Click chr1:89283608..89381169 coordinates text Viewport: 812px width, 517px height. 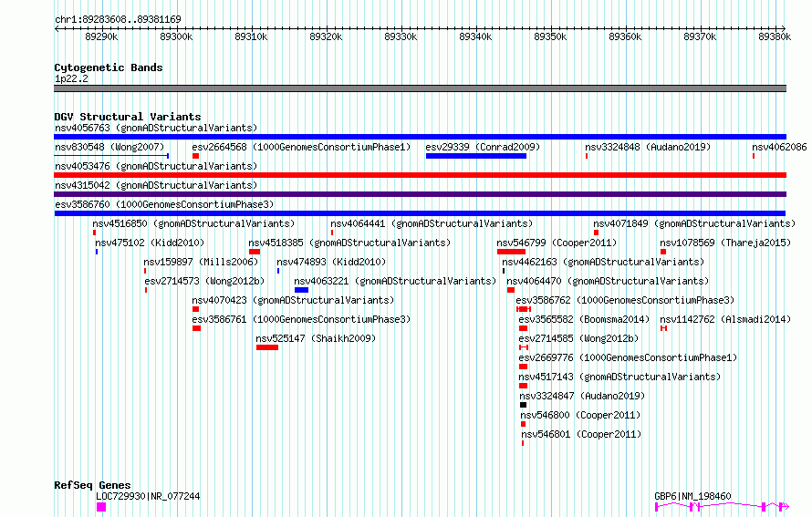pos(118,20)
